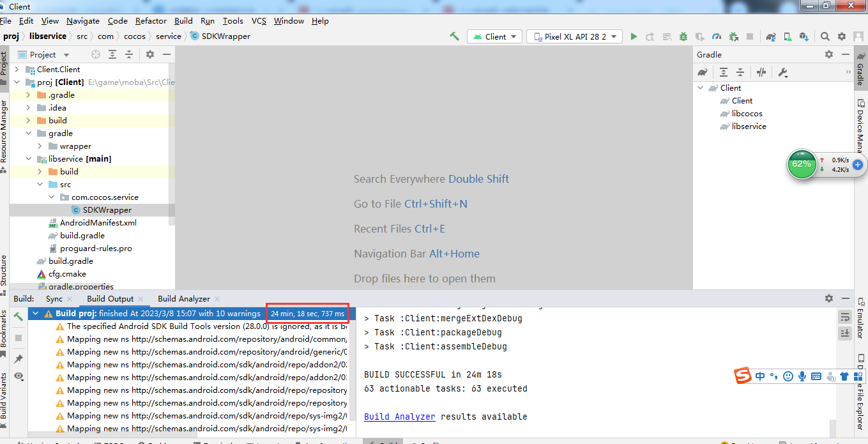This screenshot has height=444, width=868.
Task: Collapse the com.cocos.service package
Action: (x=52, y=197)
